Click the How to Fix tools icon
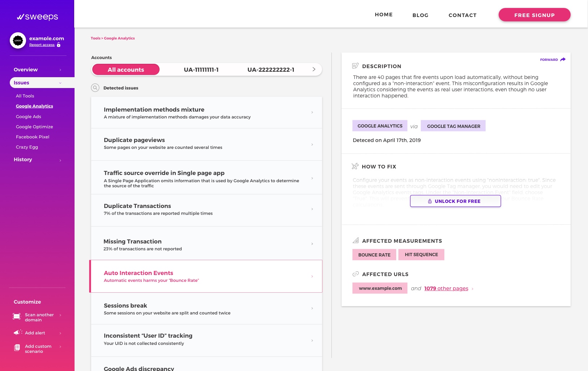The image size is (588, 371). pyautogui.click(x=355, y=166)
